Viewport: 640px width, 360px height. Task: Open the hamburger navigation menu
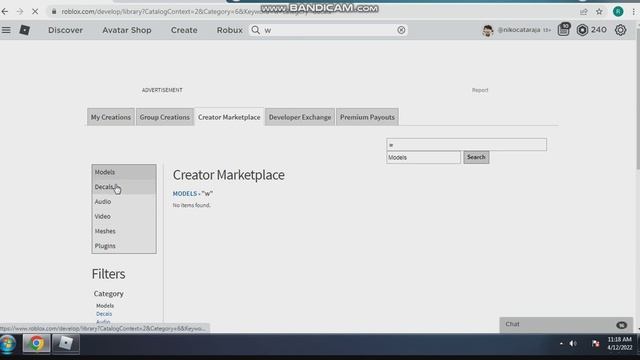[6, 30]
